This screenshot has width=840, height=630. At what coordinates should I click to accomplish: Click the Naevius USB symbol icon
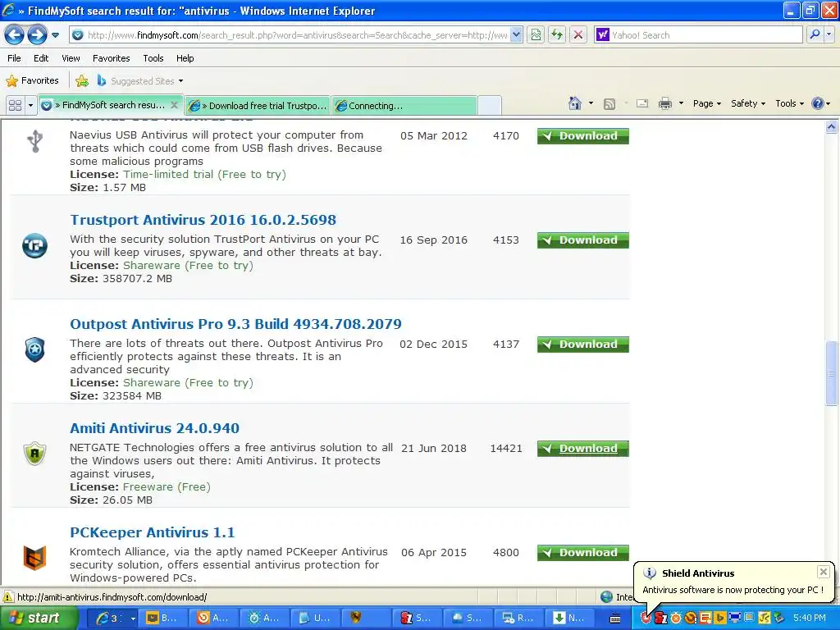(x=34, y=141)
